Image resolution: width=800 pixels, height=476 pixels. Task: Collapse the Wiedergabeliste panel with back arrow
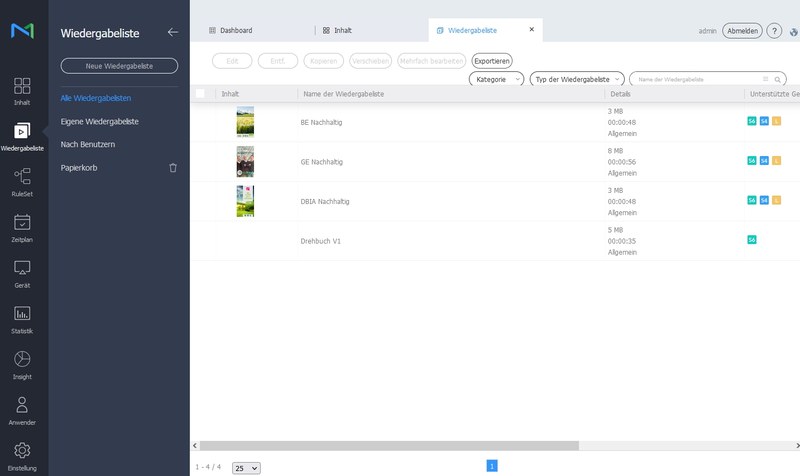173,32
